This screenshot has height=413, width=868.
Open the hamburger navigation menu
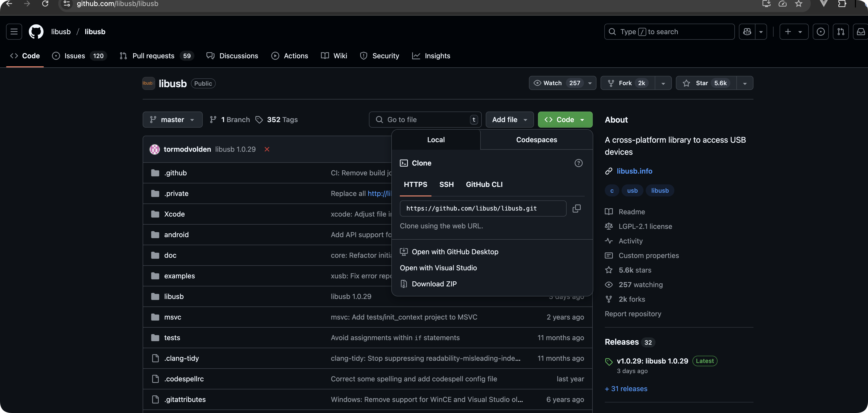(14, 32)
